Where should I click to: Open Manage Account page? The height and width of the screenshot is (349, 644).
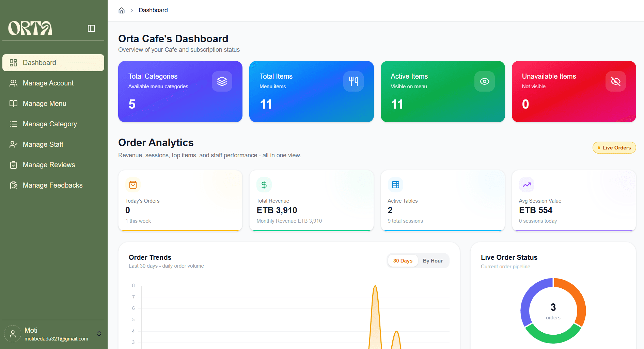coord(53,83)
